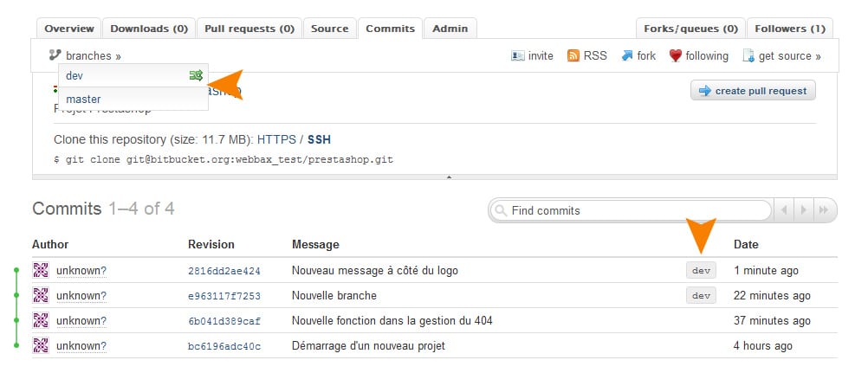Click the invite user icon
Image resolution: width=868 pixels, height=373 pixels.
[x=518, y=56]
